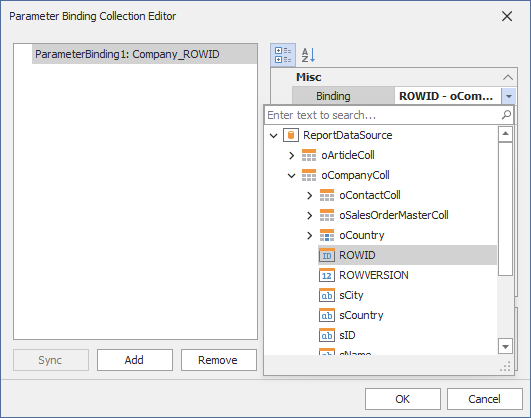531x418 pixels.
Task: Click the sCountry string field icon
Action: click(x=327, y=315)
